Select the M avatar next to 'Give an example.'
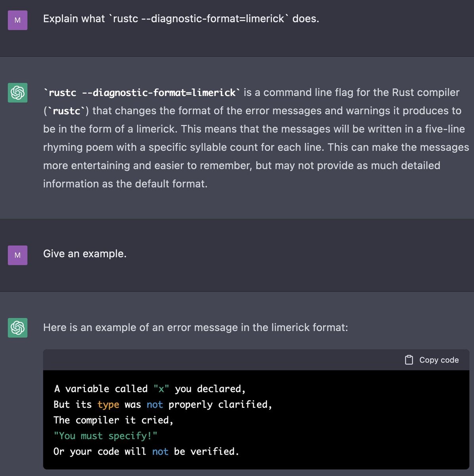 point(17,255)
